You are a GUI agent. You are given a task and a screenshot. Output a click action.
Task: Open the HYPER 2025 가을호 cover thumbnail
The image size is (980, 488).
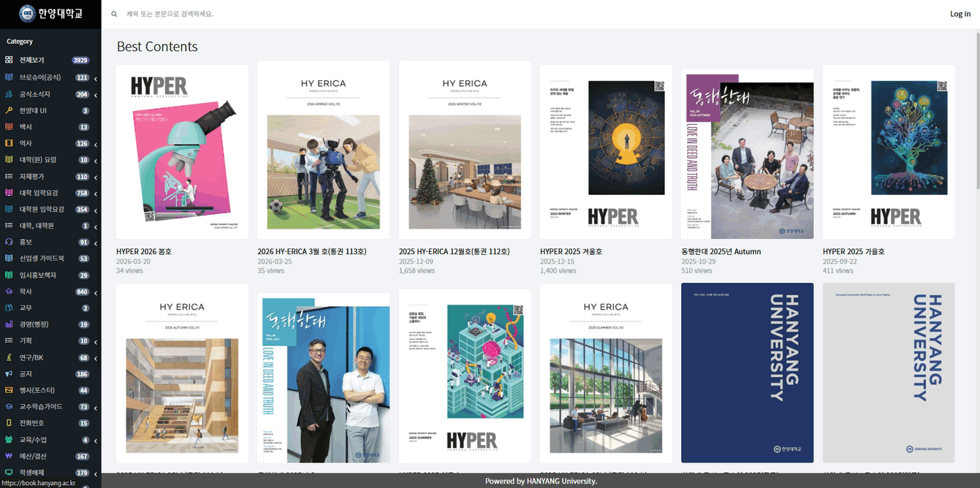(889, 151)
